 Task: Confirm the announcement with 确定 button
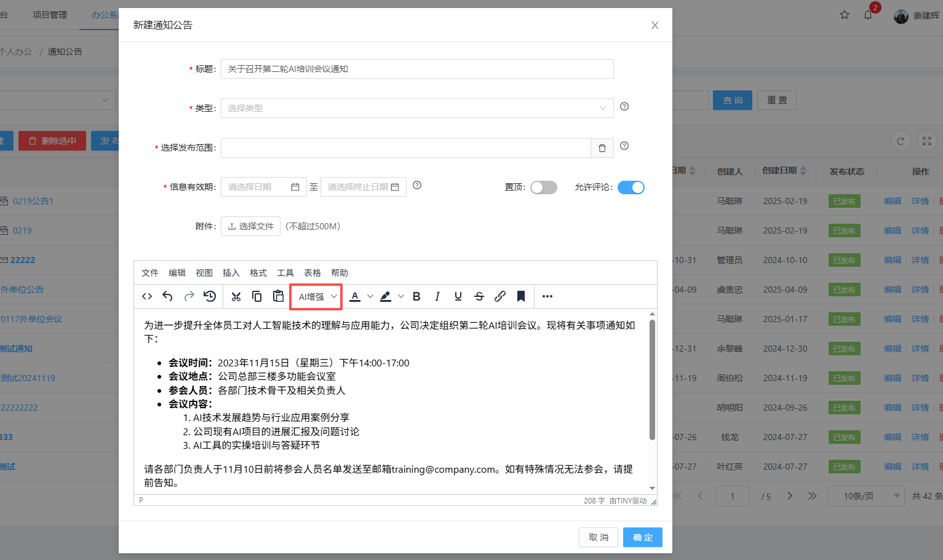coord(642,537)
